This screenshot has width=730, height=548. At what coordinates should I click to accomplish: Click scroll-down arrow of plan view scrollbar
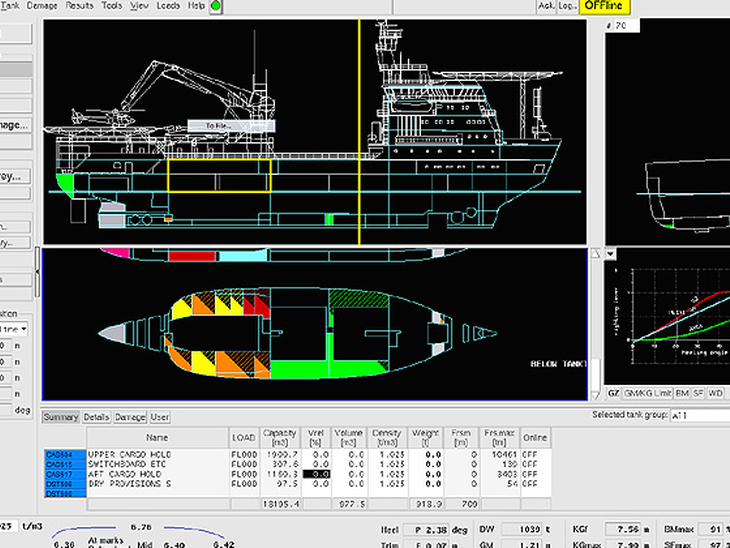pyautogui.click(x=595, y=395)
